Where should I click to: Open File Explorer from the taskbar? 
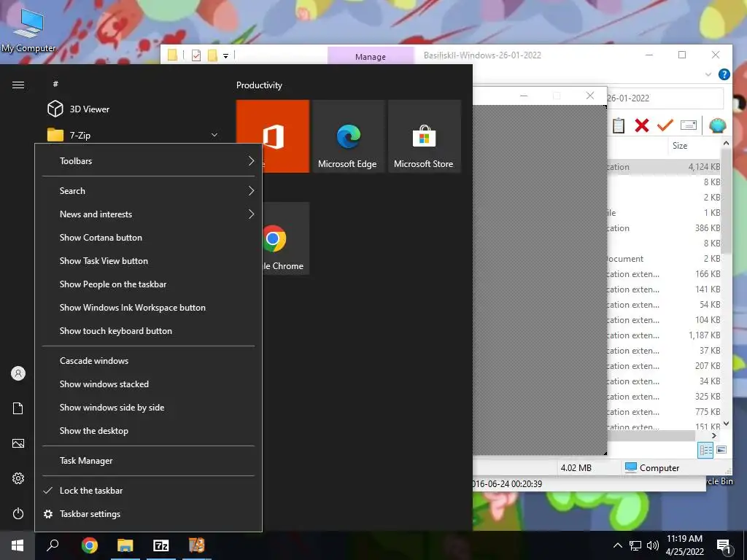tap(125, 545)
